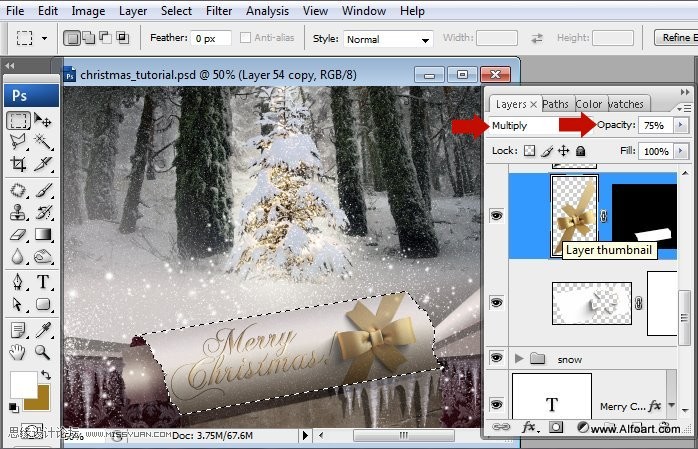Select the Zoom tool
The width and height of the screenshot is (698, 449).
[x=43, y=352]
